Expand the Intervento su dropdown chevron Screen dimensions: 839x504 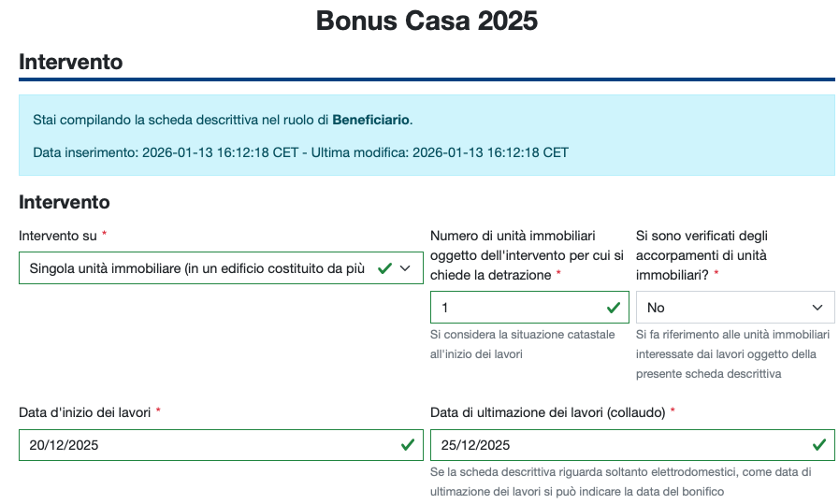click(405, 268)
